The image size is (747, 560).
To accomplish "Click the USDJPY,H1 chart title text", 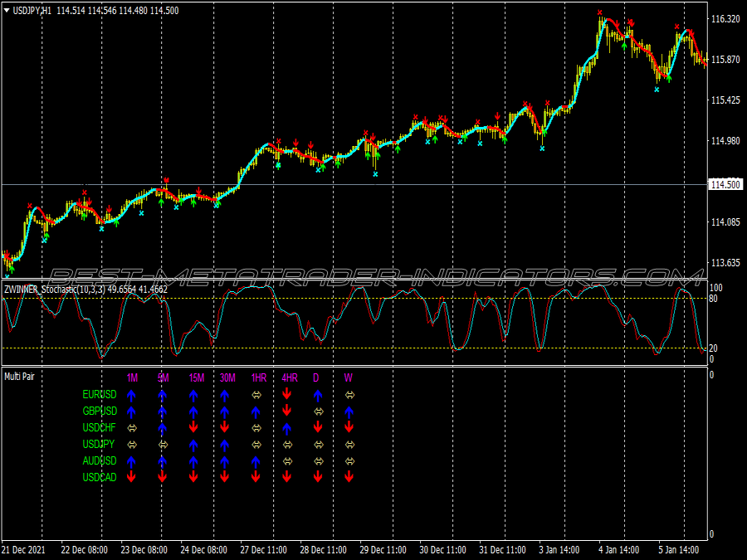I will [x=32, y=11].
